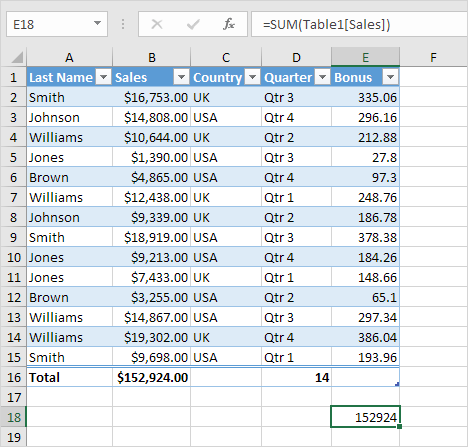Open the Last Name filter dropdown
The image size is (468, 447).
[x=104, y=77]
